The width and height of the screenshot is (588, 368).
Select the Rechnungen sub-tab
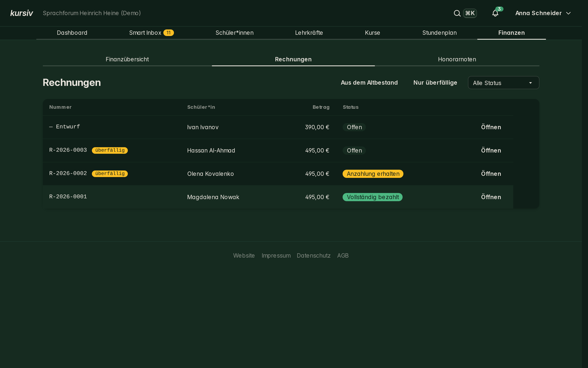point(293,59)
